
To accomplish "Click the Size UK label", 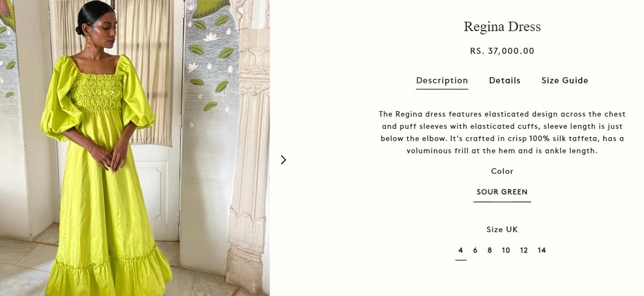I will (502, 229).
